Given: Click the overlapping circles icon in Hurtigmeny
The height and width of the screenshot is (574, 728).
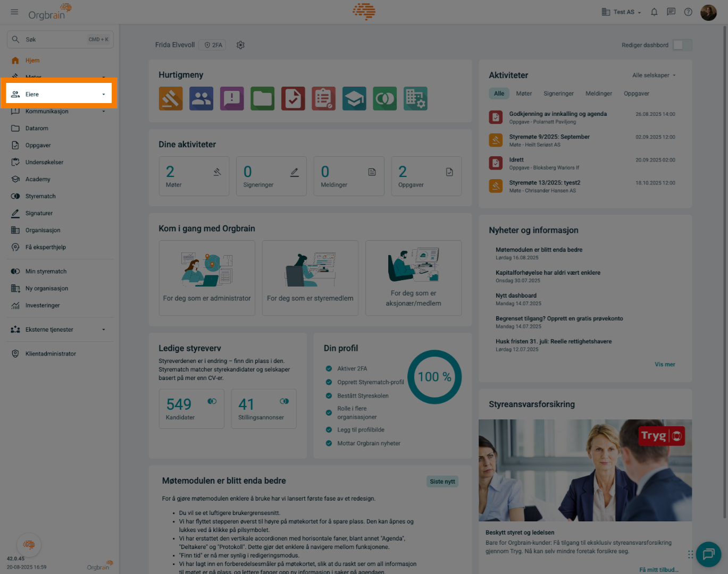Looking at the screenshot, I should pos(385,98).
